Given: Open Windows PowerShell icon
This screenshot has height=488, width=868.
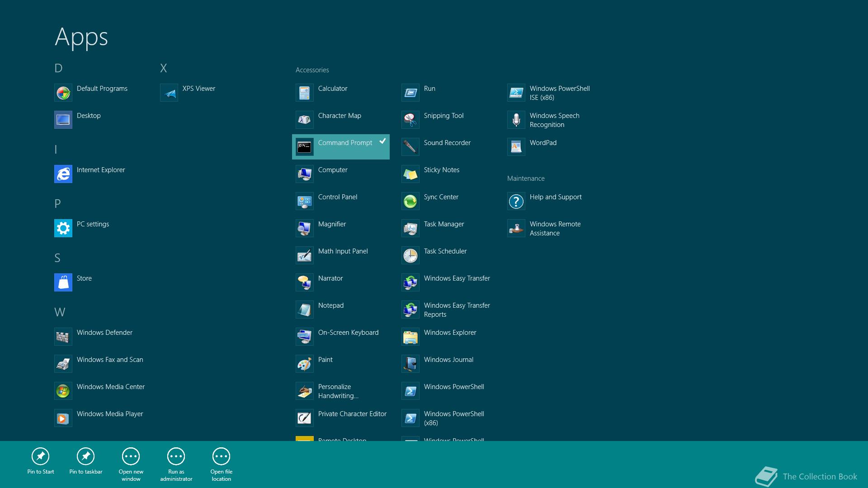Looking at the screenshot, I should (x=410, y=391).
